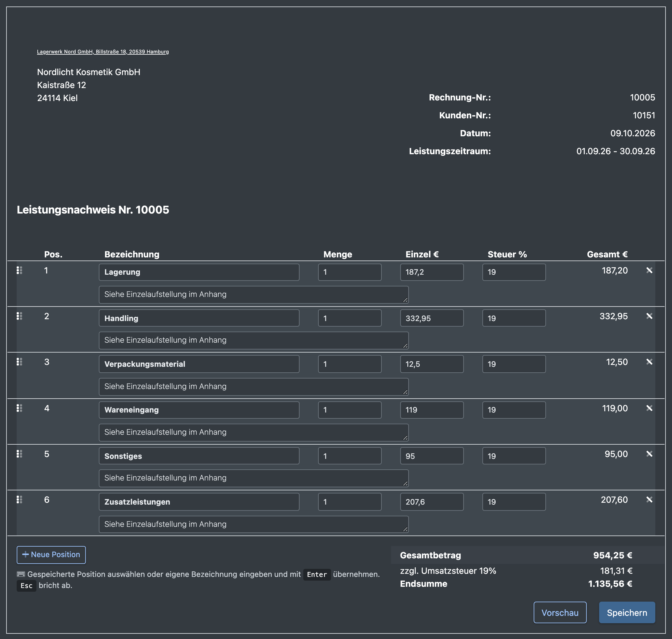
Task: Click the invoice number 10005 value
Action: click(x=642, y=97)
